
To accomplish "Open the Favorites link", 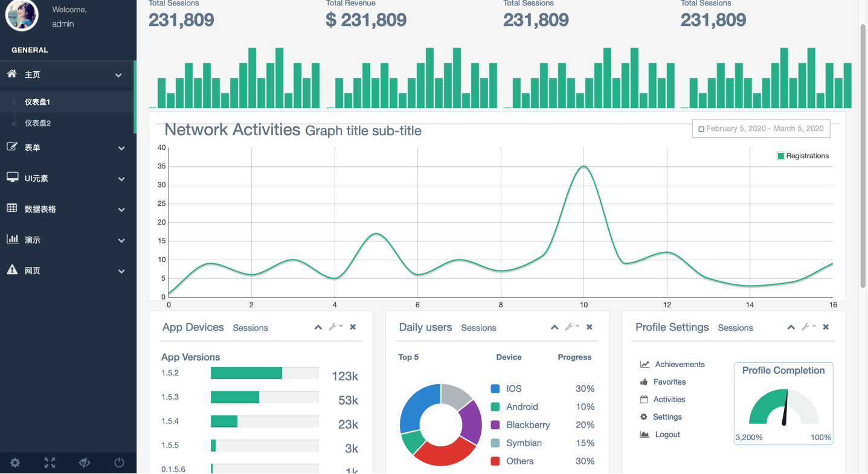I will [669, 382].
